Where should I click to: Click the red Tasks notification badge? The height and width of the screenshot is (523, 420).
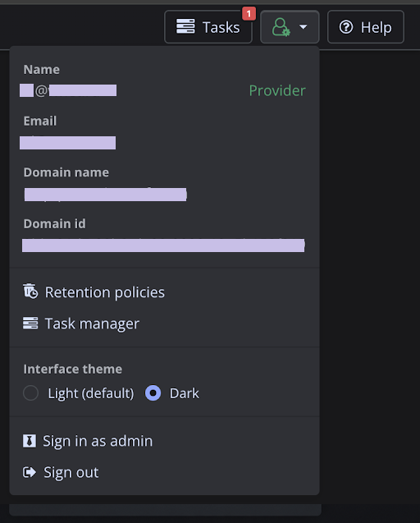(249, 14)
